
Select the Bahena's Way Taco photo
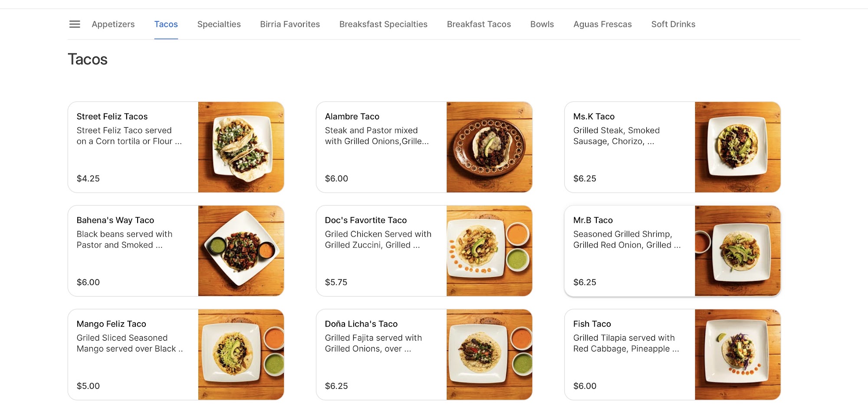[241, 251]
